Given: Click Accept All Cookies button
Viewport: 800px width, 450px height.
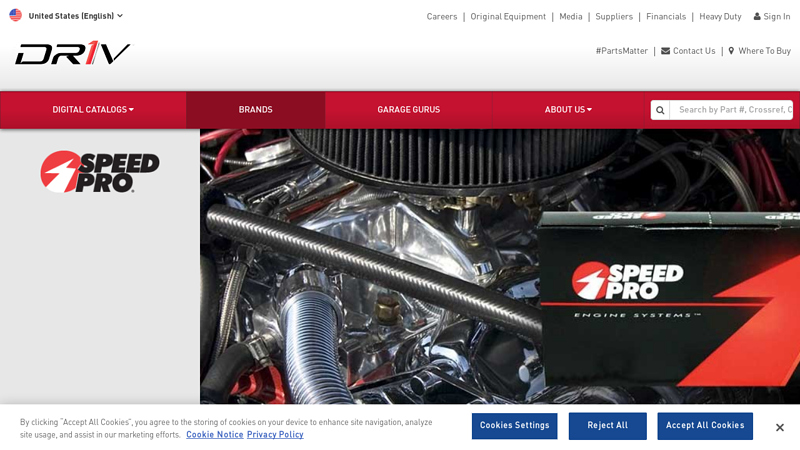Looking at the screenshot, I should pos(705,426).
